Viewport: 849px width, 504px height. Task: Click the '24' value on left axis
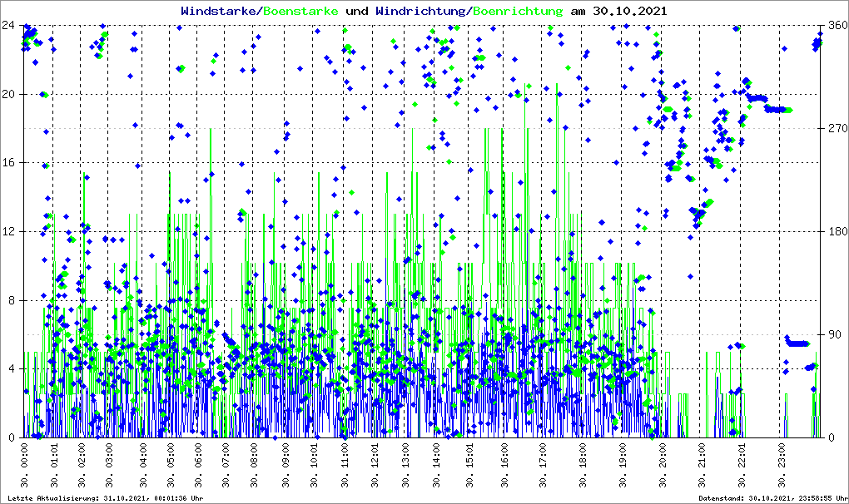8,25
